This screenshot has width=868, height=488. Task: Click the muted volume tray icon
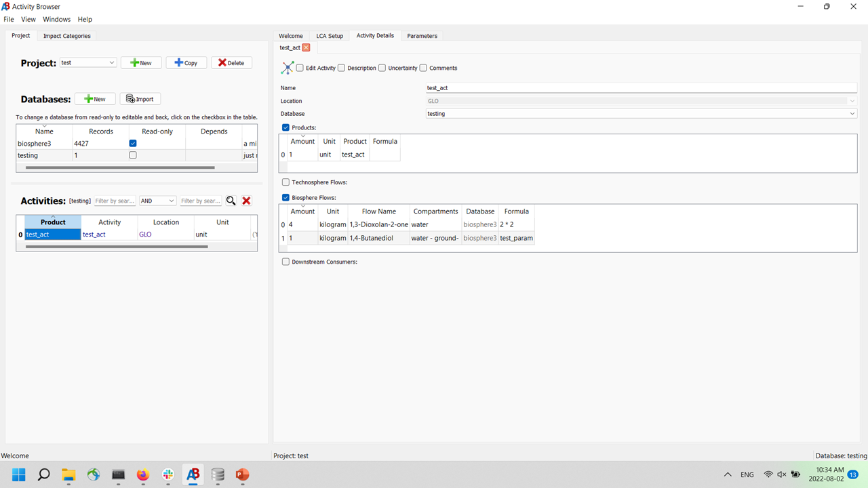point(782,474)
